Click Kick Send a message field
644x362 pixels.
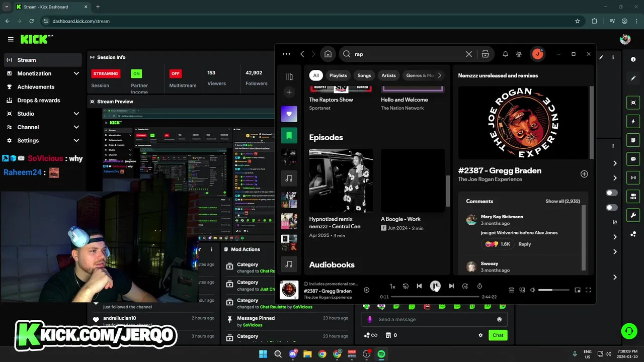click(434, 319)
